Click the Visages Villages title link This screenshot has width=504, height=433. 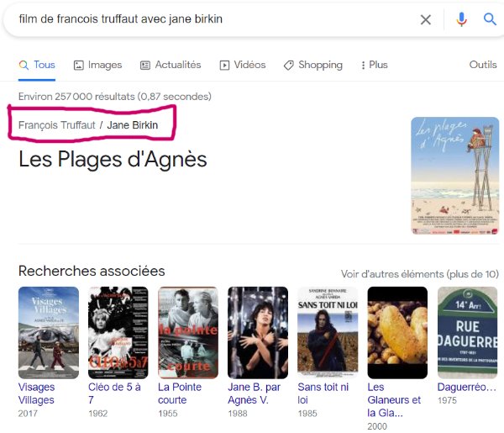click(x=36, y=393)
